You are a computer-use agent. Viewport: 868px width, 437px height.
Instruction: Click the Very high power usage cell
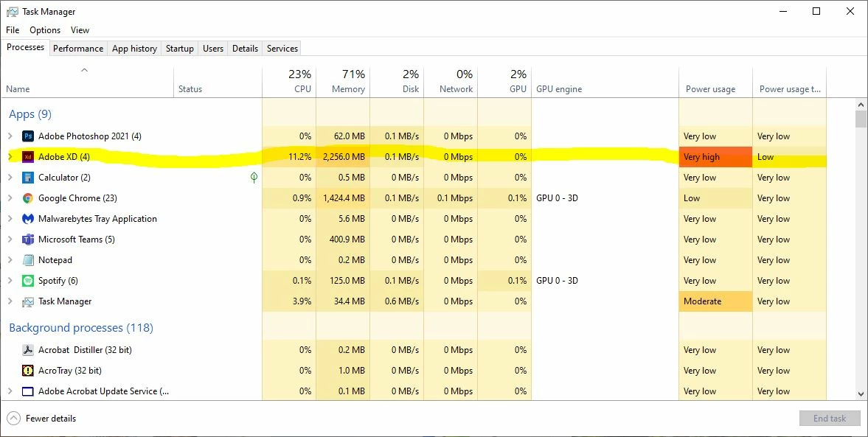coord(716,156)
